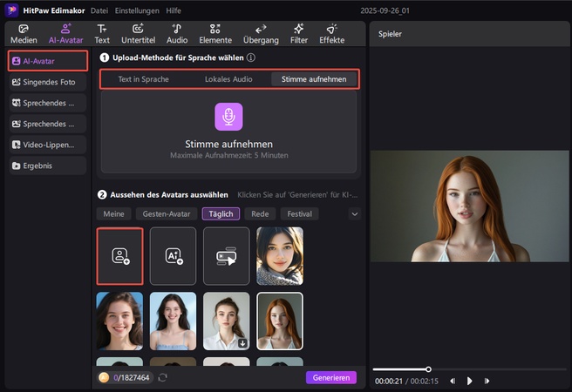Viewport: 572px width, 392px height.
Task: Click the refresh credits icon
Action: pos(162,377)
